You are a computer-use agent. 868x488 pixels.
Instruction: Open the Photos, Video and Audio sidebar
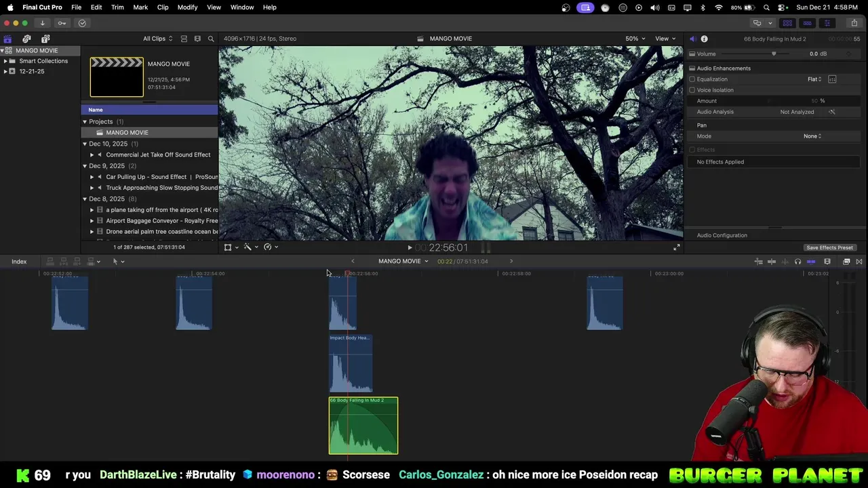26,39
